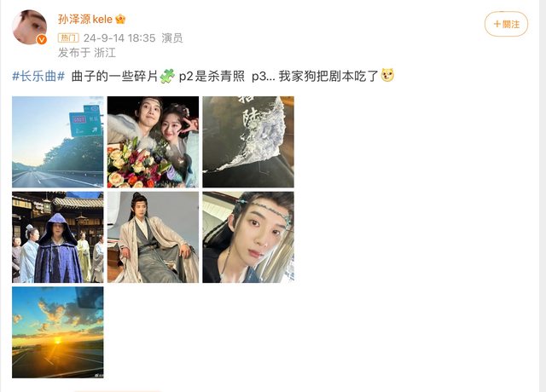Open the blue hooded cloak photo
This screenshot has height=392, width=546.
click(58, 237)
